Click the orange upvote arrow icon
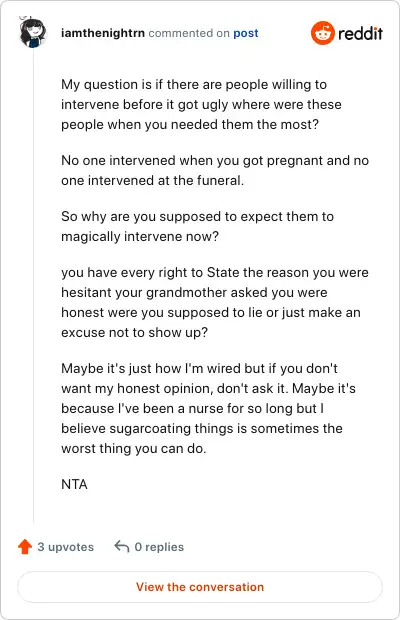The width and height of the screenshot is (400, 620). [25, 546]
